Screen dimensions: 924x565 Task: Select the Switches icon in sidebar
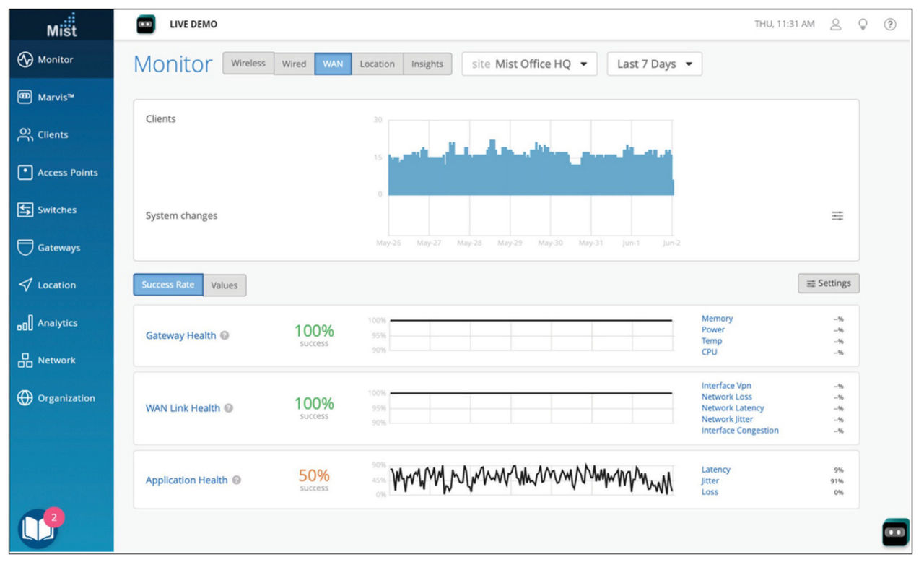pos(25,210)
